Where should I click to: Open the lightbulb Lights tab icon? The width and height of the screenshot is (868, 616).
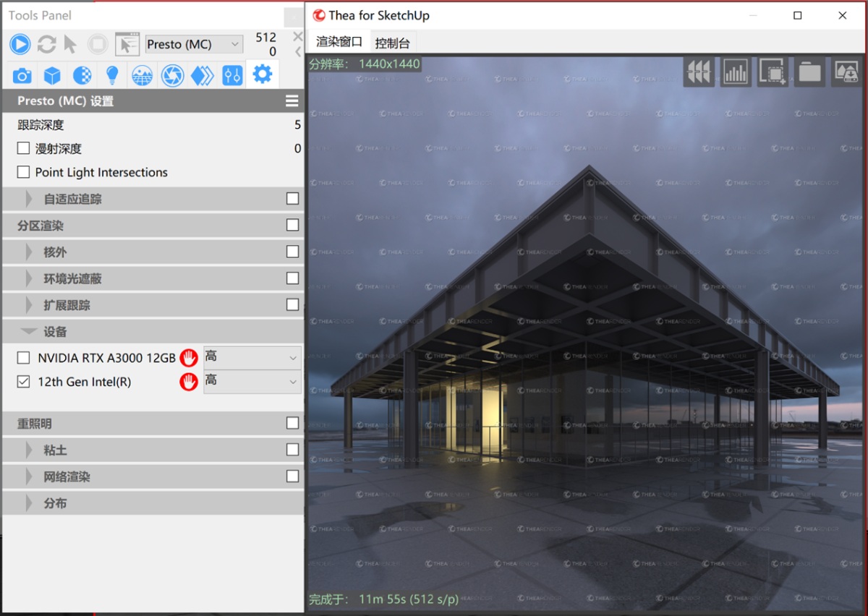111,74
